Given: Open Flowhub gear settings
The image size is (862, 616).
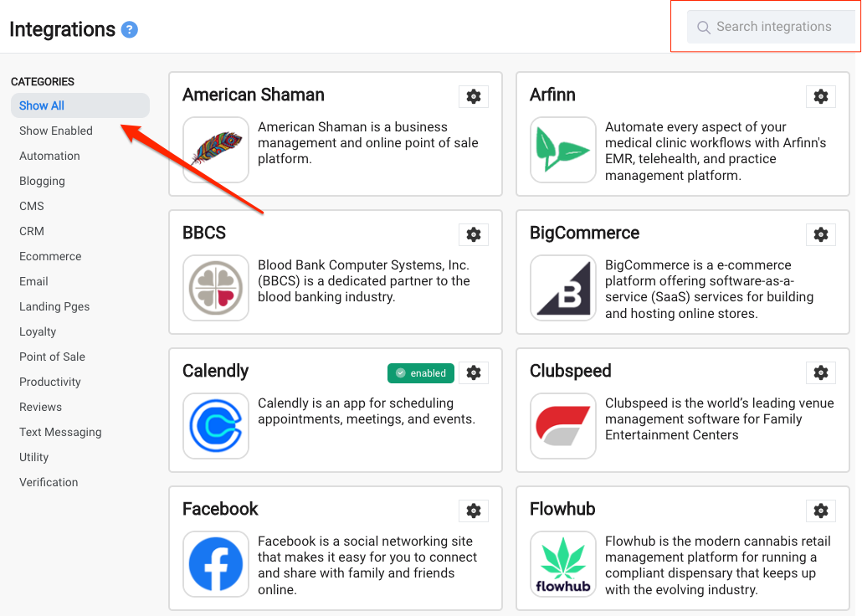Looking at the screenshot, I should (821, 511).
